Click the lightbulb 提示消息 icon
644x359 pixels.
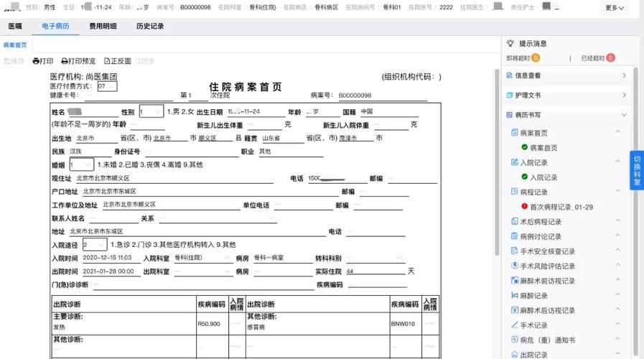(510, 43)
